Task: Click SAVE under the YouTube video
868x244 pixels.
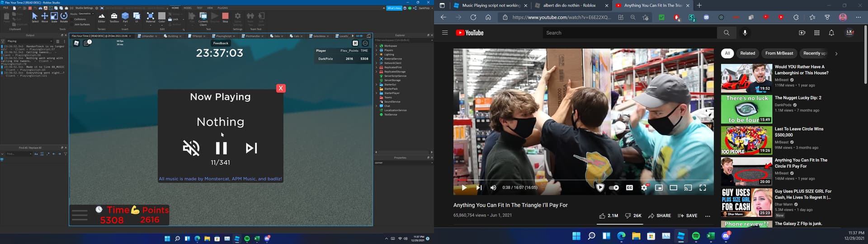Action: (687, 216)
